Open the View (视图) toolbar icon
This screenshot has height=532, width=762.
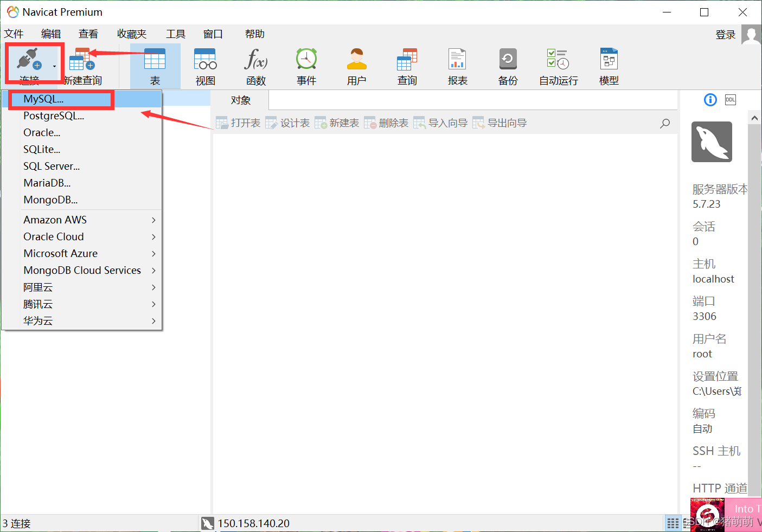(x=206, y=59)
